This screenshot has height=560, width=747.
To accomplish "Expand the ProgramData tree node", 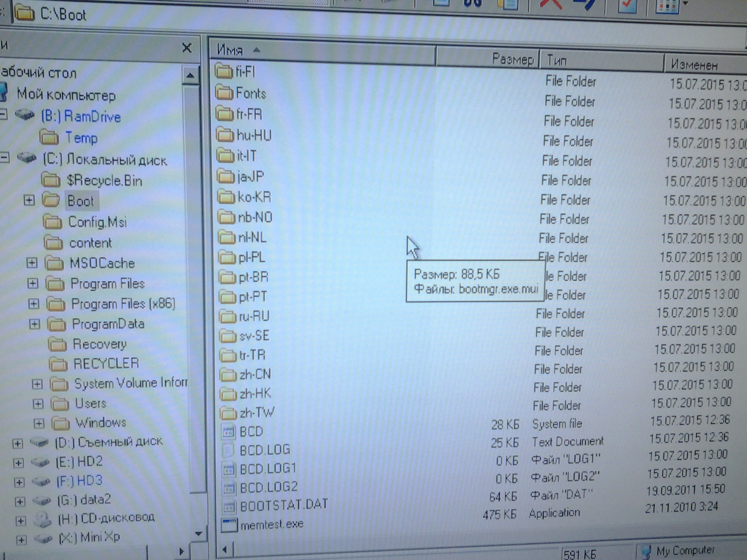I will point(34,324).
